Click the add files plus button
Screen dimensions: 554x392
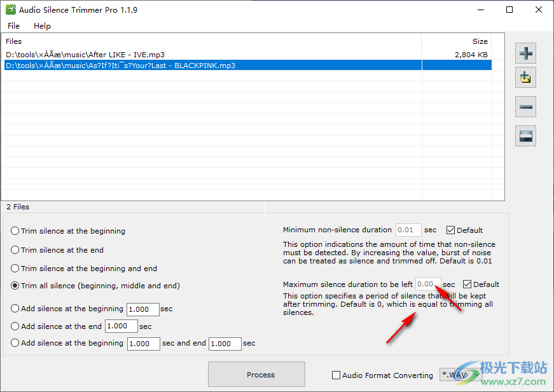coord(526,52)
